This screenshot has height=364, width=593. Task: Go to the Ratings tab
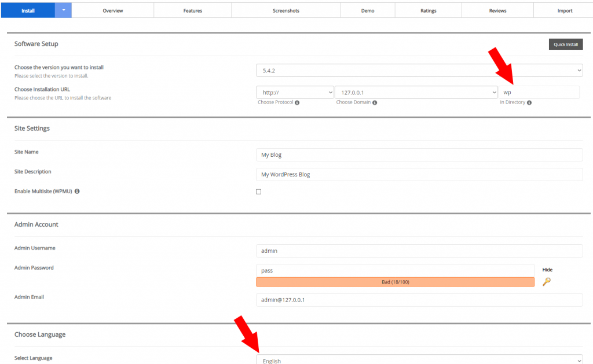coord(429,10)
